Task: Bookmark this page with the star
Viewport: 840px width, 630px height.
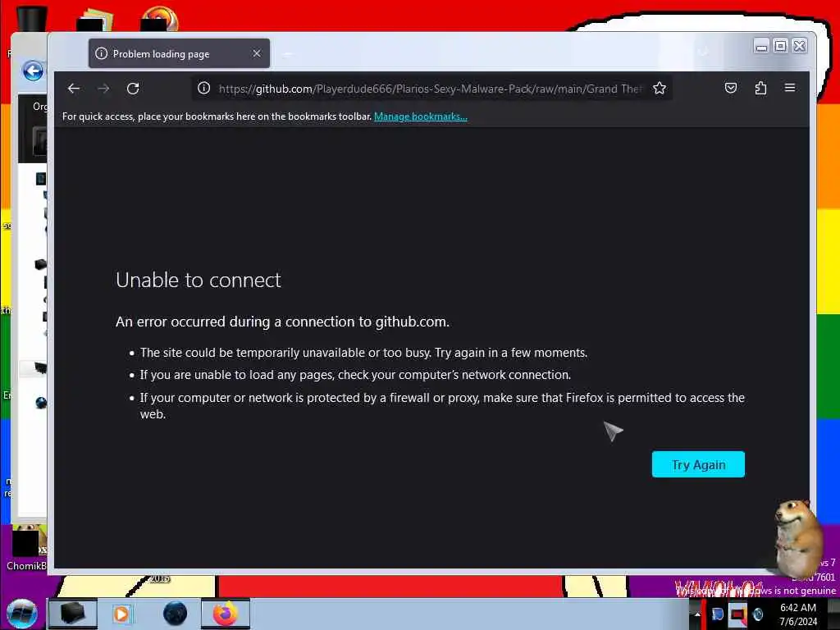Action: click(x=660, y=89)
